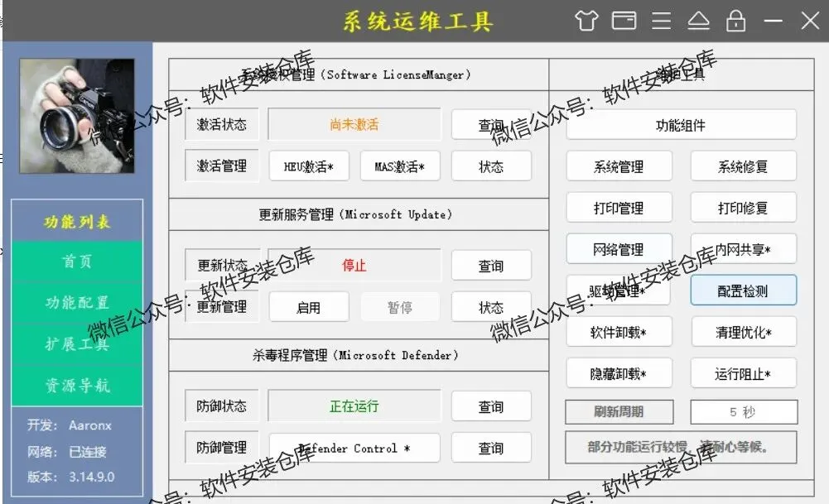
Task: Click the 刷新周期 label box
Action: 619,412
